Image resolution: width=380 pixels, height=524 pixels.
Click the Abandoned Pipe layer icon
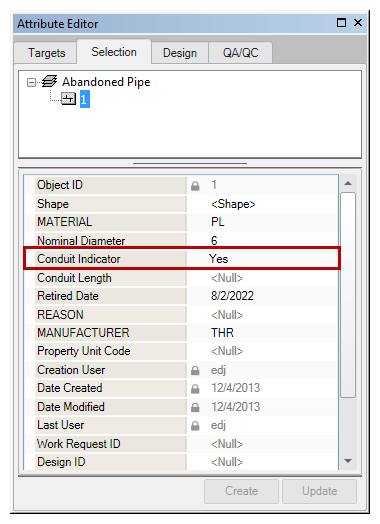tap(49, 82)
